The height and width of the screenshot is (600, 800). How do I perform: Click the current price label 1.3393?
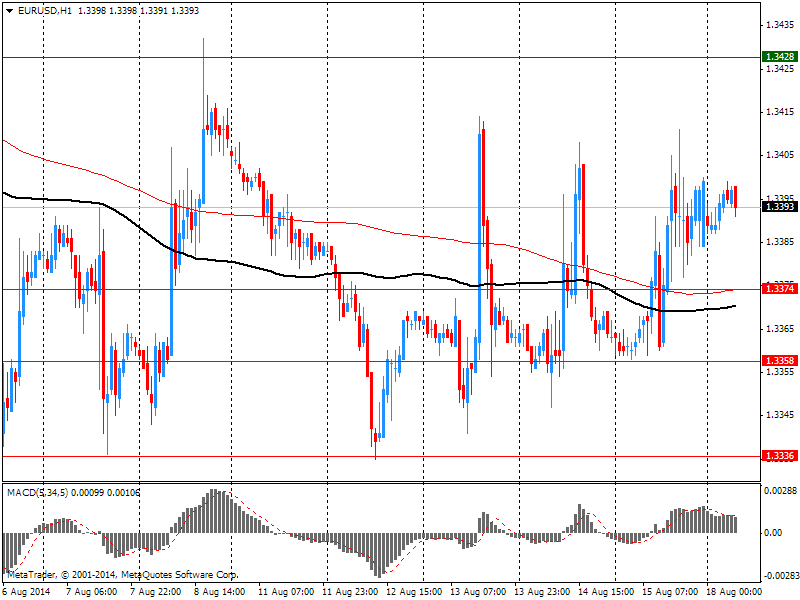click(x=779, y=207)
